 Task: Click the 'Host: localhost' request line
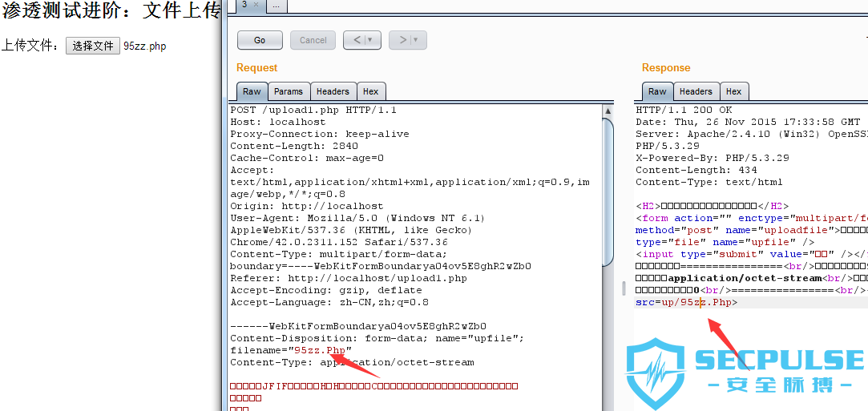click(278, 122)
